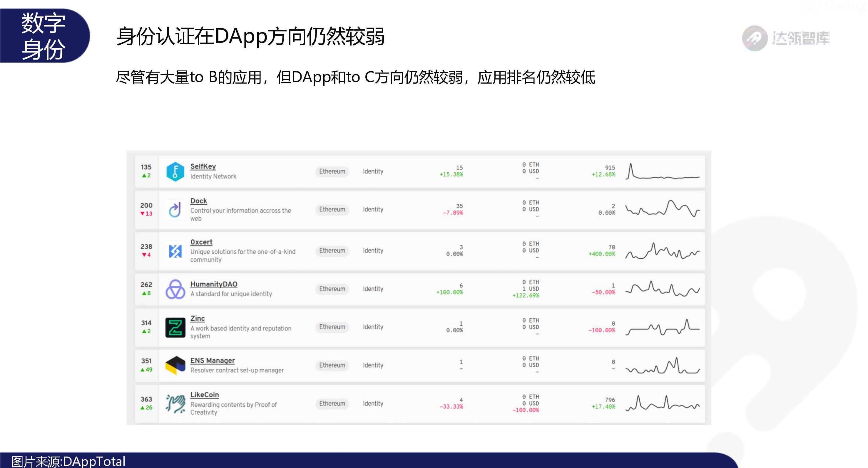This screenshot has height=468, width=868.
Task: Click the LikeCoin activity sparkline chart
Action: [x=662, y=403]
